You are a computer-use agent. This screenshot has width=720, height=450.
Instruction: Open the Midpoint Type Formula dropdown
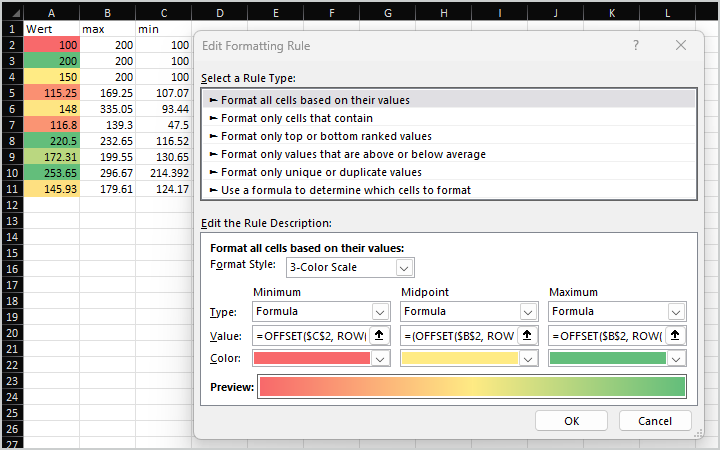click(x=528, y=312)
